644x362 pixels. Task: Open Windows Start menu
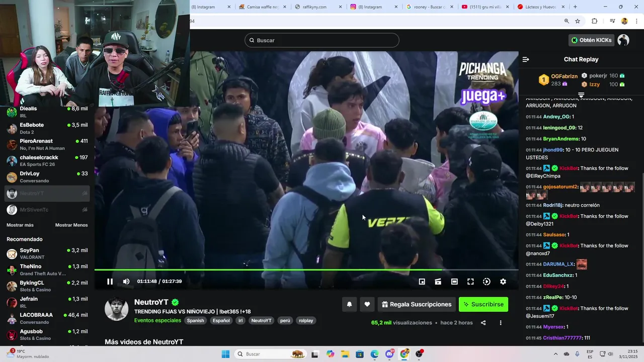[225, 354]
